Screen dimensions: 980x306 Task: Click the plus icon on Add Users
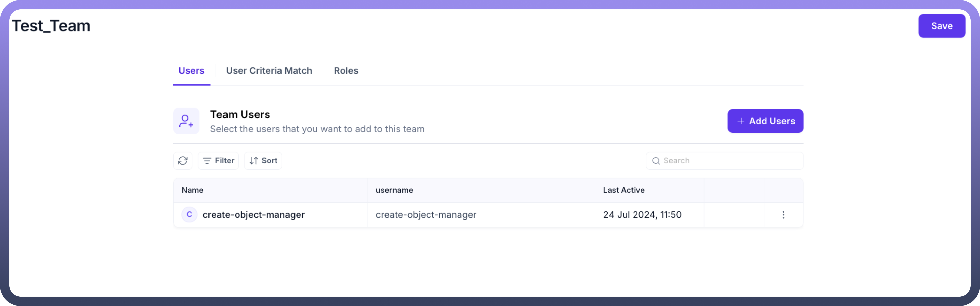[x=740, y=121]
